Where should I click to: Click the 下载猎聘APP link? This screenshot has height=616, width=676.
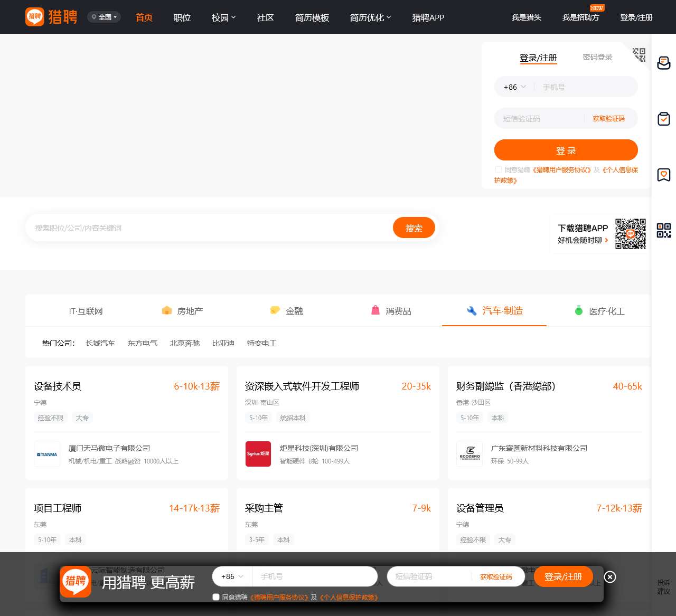click(x=583, y=228)
